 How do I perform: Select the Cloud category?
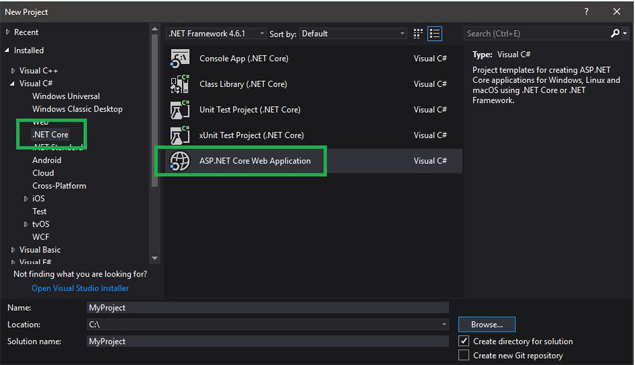point(43,173)
